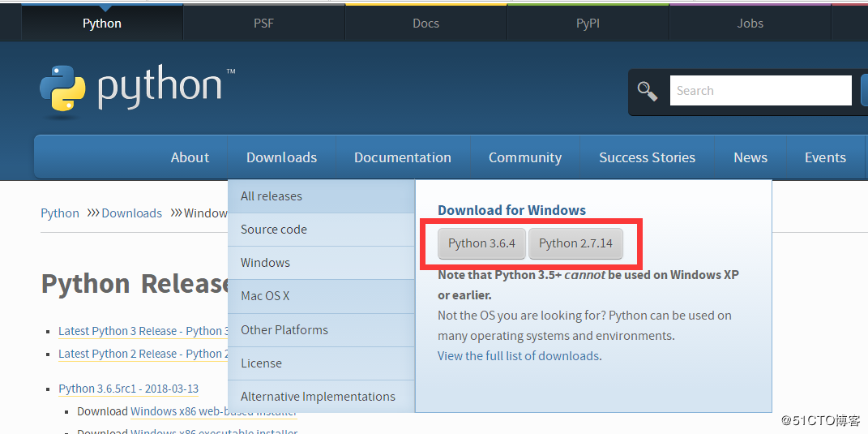Switch to the Docs top tab
Screen dimensions: 868x434
425,24
